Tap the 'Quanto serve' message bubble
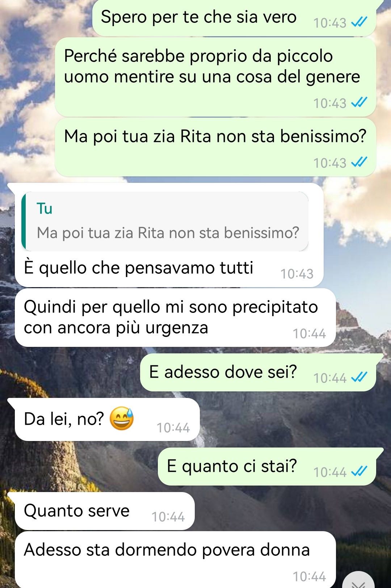 pos(105,511)
